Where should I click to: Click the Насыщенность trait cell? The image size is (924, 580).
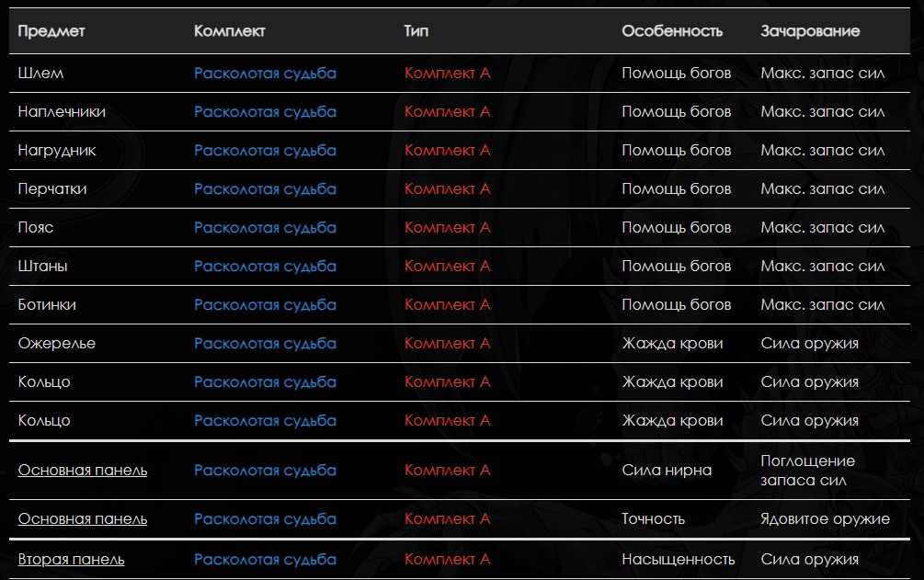coord(678,560)
